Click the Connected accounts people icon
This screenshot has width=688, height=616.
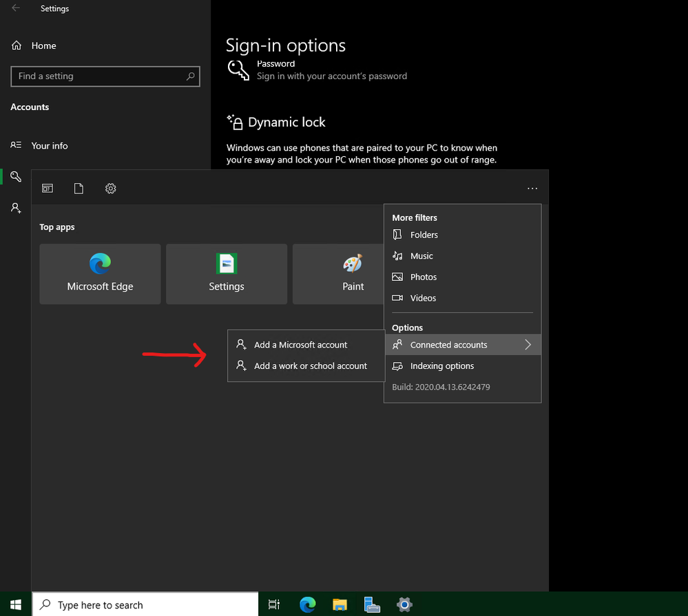(x=397, y=345)
